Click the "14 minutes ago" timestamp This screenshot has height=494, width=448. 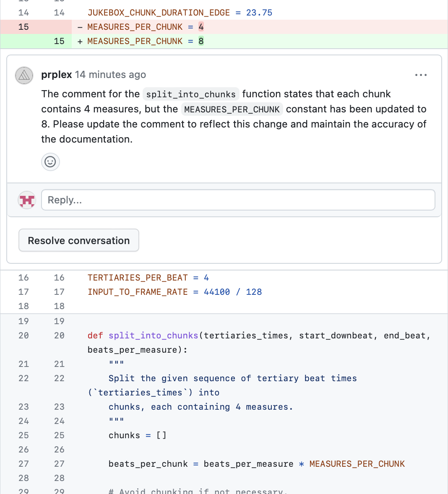[x=110, y=75]
